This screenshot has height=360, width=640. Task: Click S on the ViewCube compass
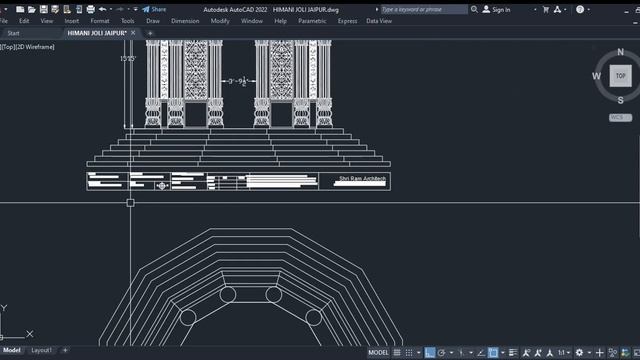620,100
